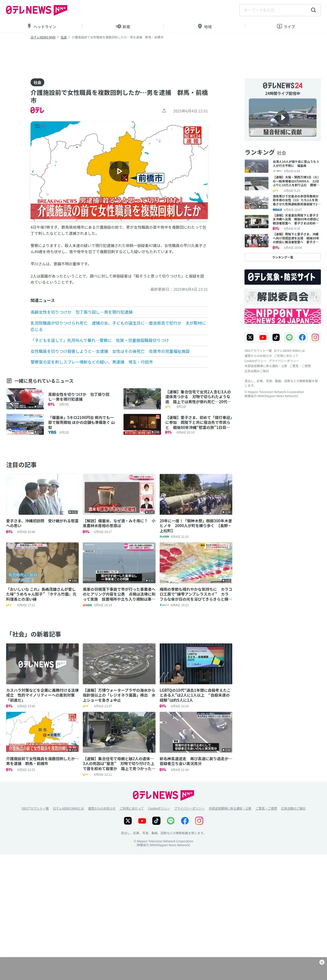Open footer Facebook icon

pyautogui.click(x=185, y=820)
